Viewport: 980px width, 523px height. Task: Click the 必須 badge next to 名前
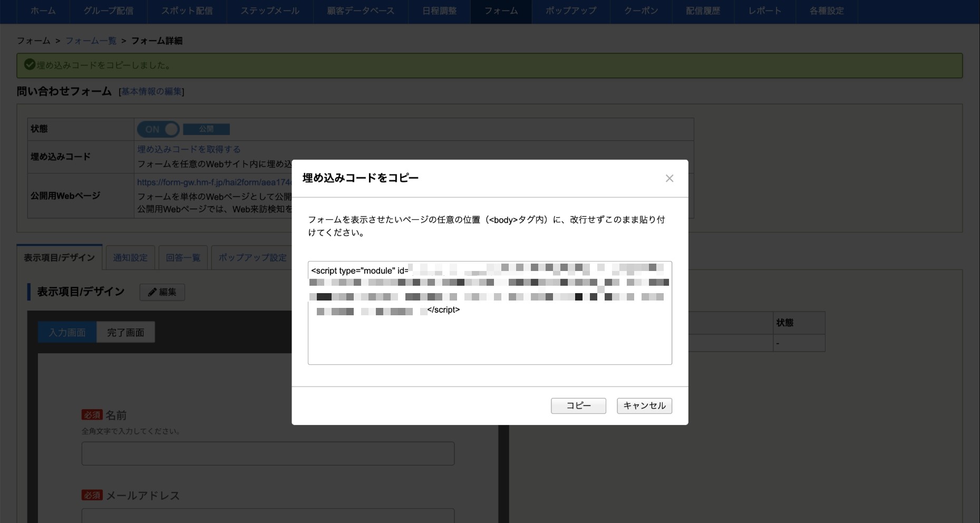[92, 415]
